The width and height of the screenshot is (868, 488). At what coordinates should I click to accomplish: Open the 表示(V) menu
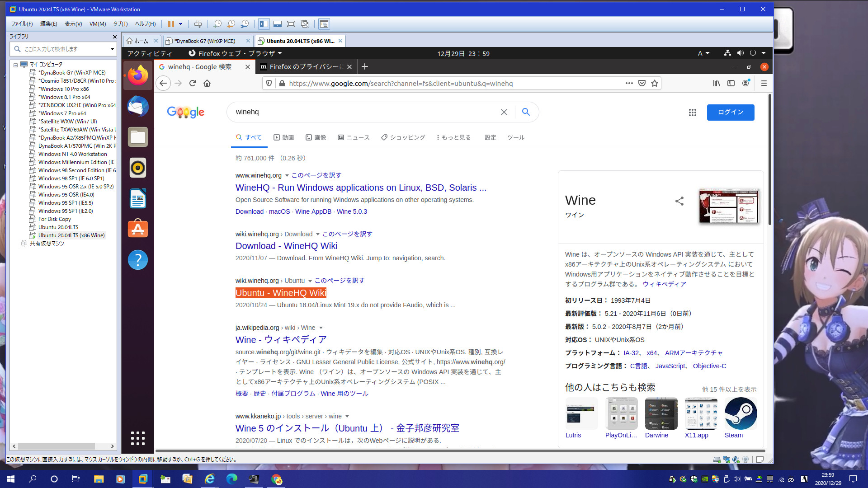[x=73, y=24]
